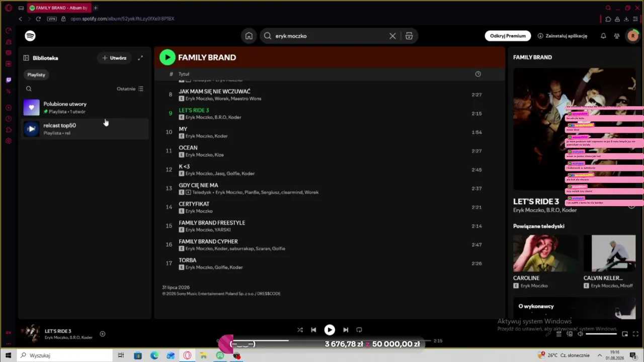Open the user profile avatar menu
This screenshot has width=644, height=362.
[632, 36]
